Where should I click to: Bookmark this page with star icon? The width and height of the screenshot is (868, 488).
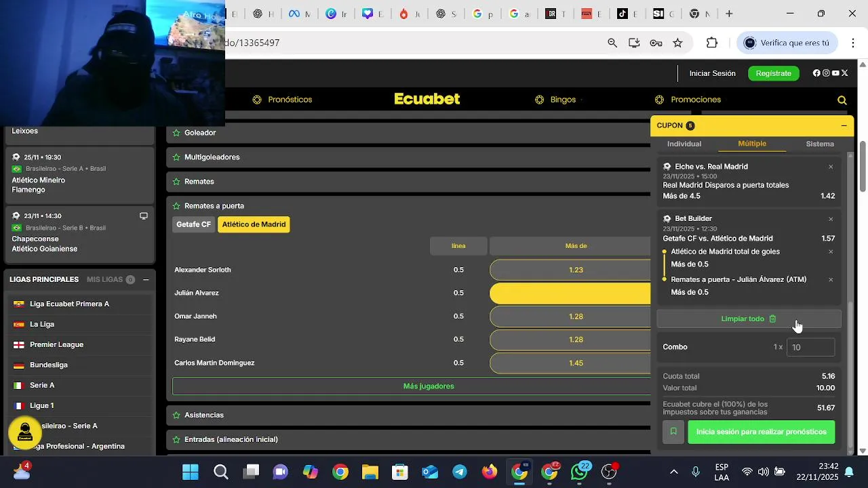[677, 43]
